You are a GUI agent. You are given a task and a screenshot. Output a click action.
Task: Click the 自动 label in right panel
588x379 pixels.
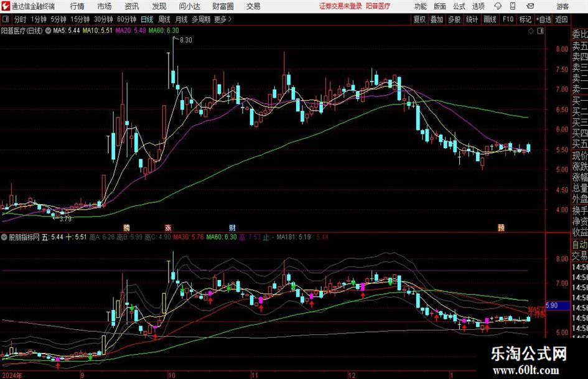coord(580,245)
